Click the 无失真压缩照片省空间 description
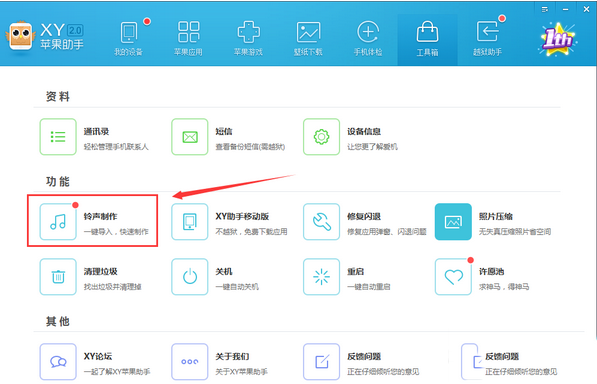Viewport: 597px width, 384px height. coord(515,232)
